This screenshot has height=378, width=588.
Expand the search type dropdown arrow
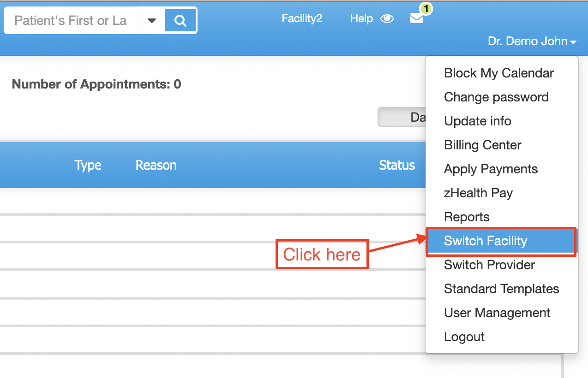pos(151,20)
